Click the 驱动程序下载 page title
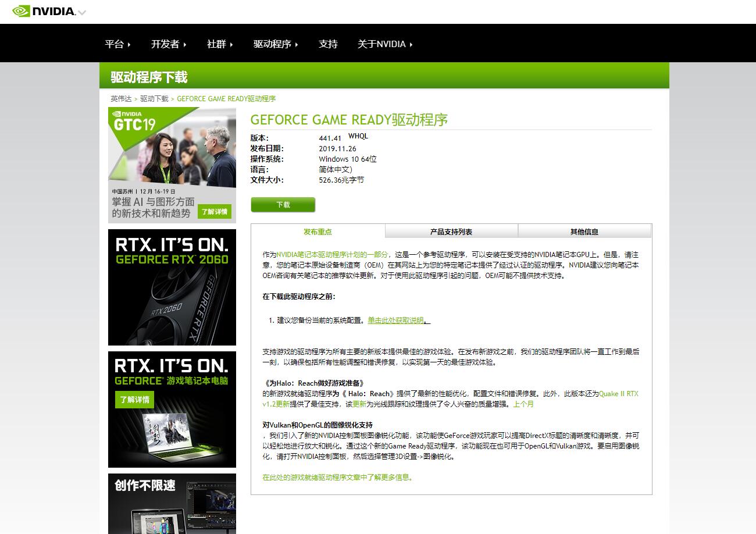The image size is (756, 534). click(149, 77)
